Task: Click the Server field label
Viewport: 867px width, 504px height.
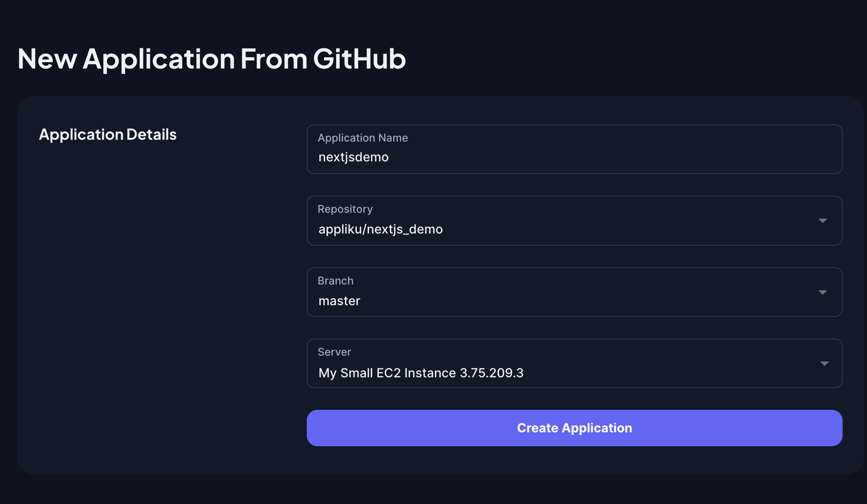Action: click(334, 352)
